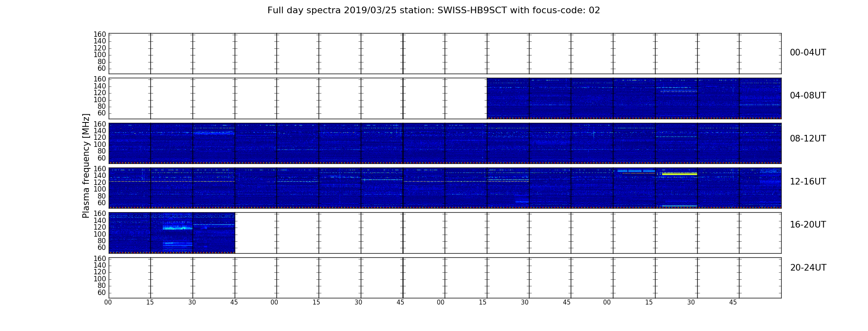Select the 04-08UT panel label
The width and height of the screenshot is (868, 331).
click(x=808, y=96)
